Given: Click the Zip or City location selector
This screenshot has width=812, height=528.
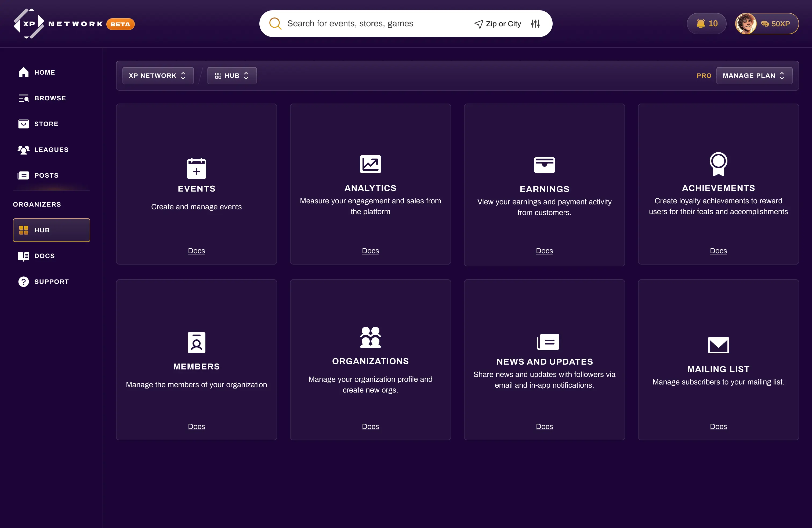Looking at the screenshot, I should tap(498, 24).
